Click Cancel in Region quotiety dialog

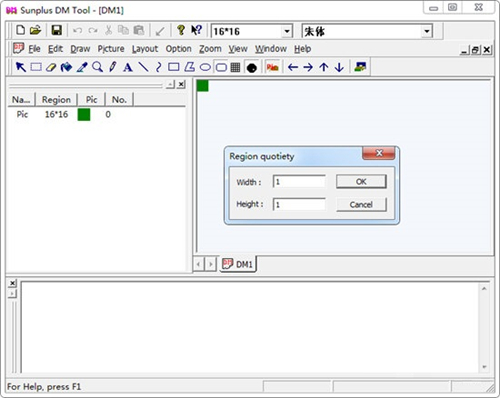[x=361, y=204]
